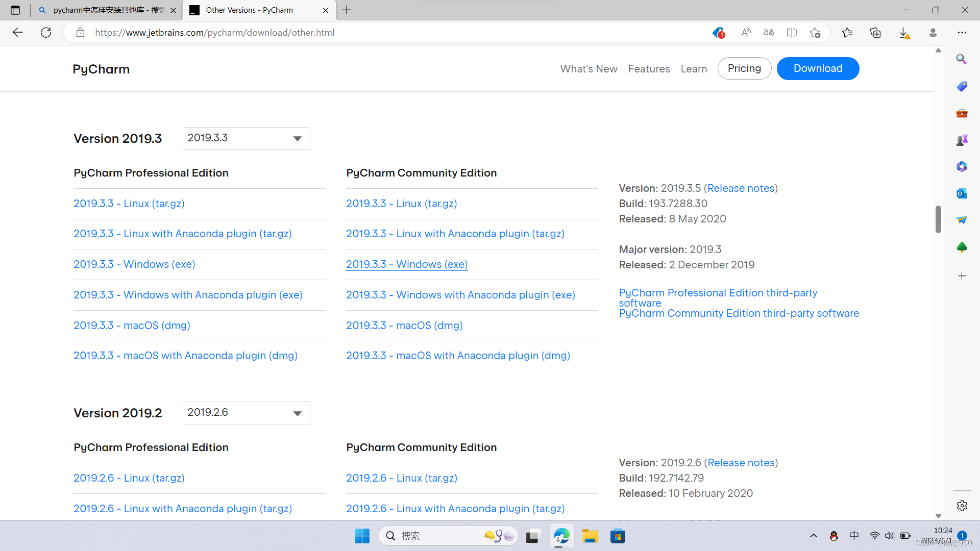980x551 pixels.
Task: Open Outlook icon in Edge sidebar
Action: point(962,193)
